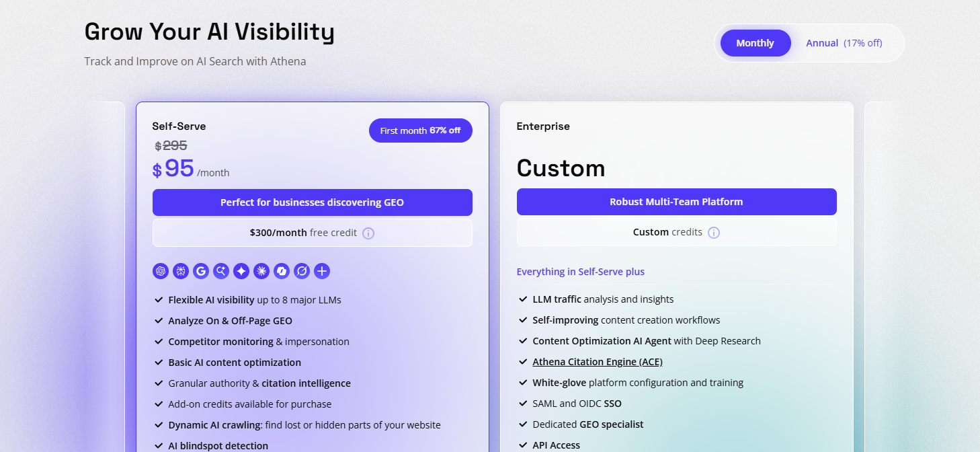The image size is (980, 452).
Task: Click the checkmark beside API Access
Action: tap(523, 445)
